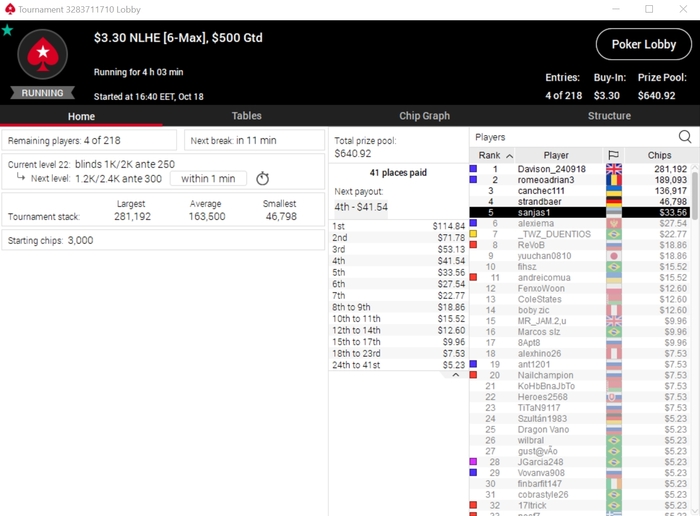Click the PokerStars spade logo
Viewport: 700px width, 516px height.
click(42, 54)
